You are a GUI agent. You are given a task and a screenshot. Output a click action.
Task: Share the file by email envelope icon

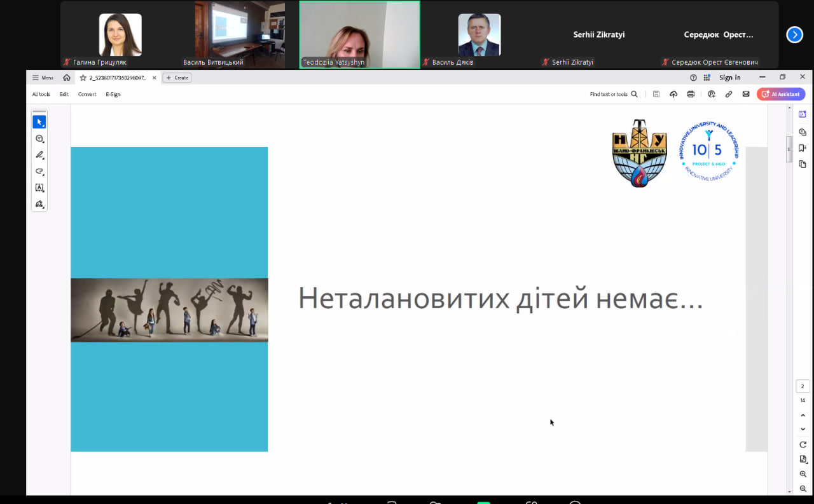[x=746, y=94]
